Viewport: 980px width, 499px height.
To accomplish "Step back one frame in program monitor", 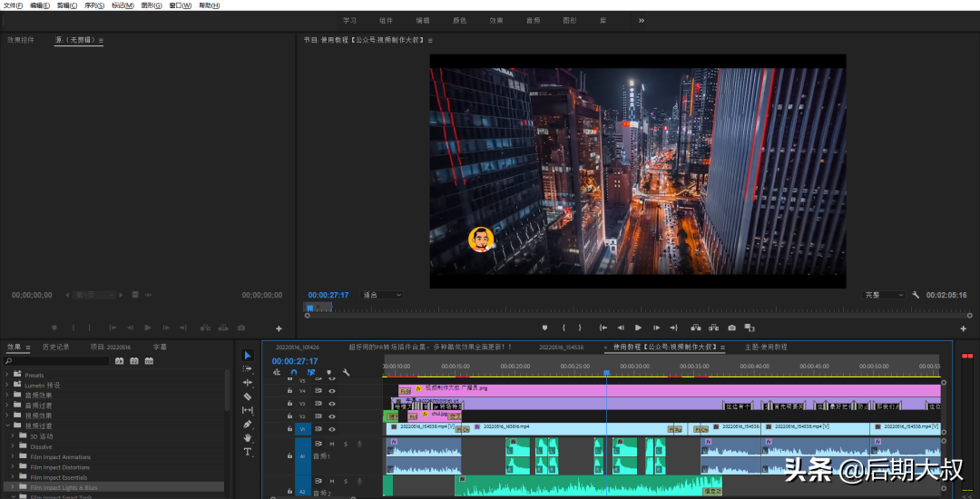I will coord(621,328).
